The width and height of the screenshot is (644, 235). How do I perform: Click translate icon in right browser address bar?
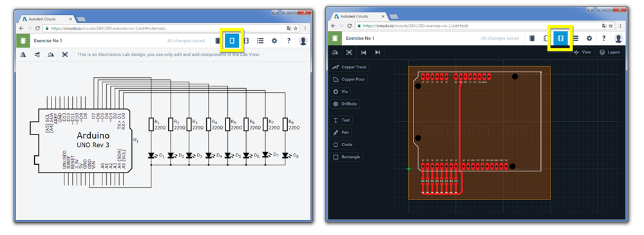pos(604,26)
